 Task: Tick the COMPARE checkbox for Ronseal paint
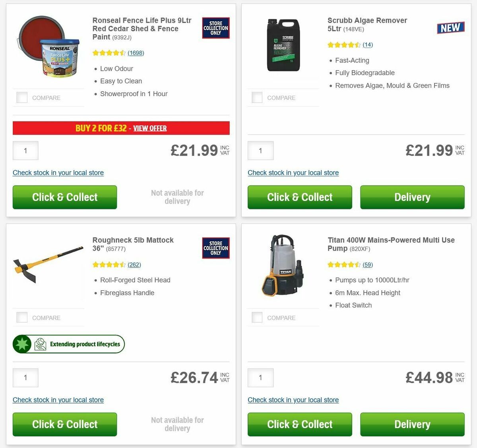pyautogui.click(x=21, y=97)
